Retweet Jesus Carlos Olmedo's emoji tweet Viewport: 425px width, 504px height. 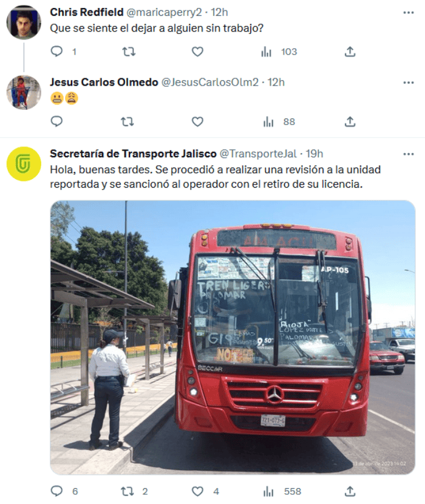(127, 121)
